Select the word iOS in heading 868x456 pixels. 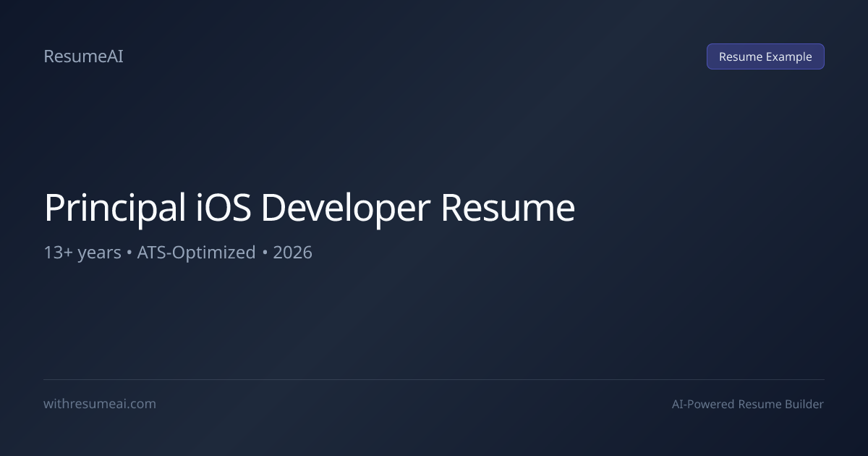click(x=224, y=207)
